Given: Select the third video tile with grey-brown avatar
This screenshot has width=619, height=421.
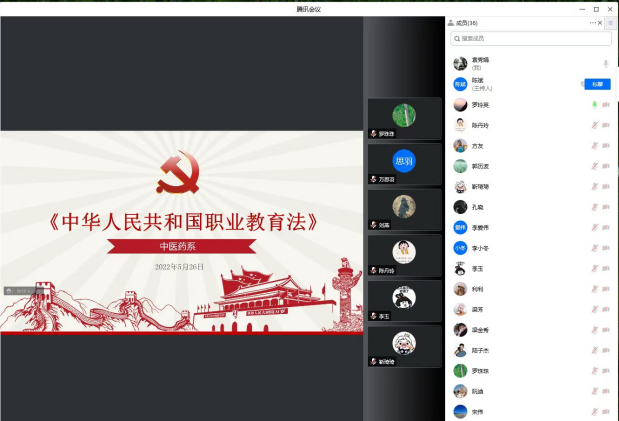Looking at the screenshot, I should (x=405, y=210).
